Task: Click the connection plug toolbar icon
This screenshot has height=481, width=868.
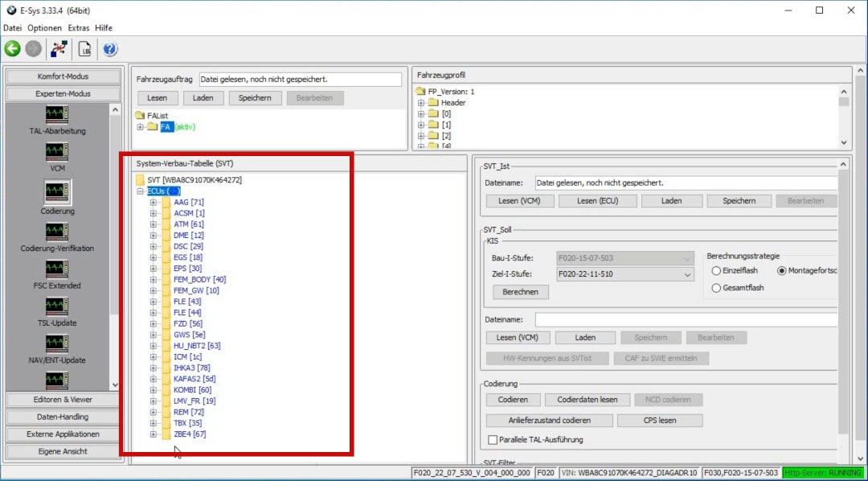Action: point(59,49)
